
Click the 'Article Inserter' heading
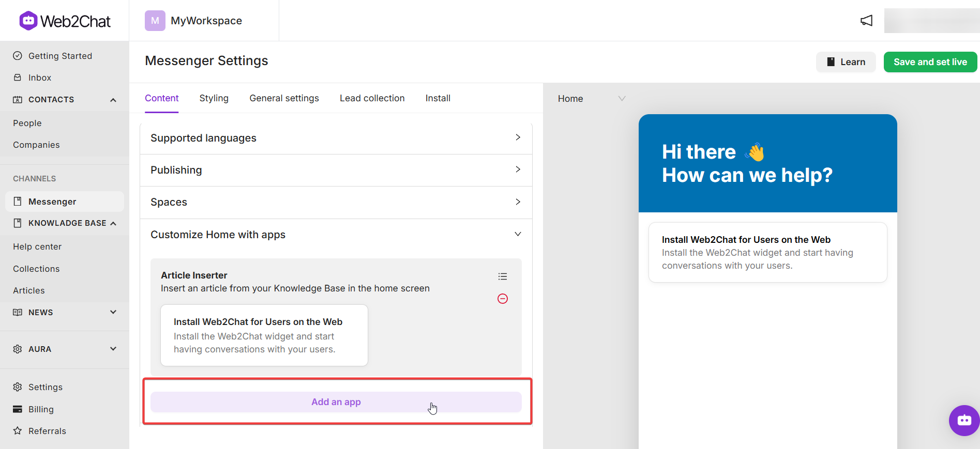point(194,275)
